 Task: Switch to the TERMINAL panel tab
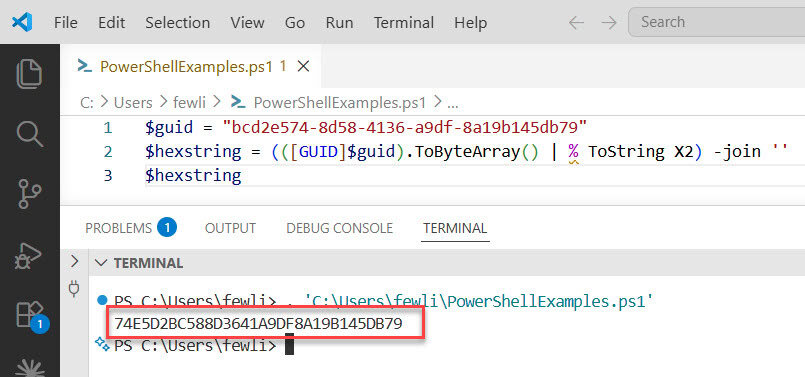[x=455, y=228]
